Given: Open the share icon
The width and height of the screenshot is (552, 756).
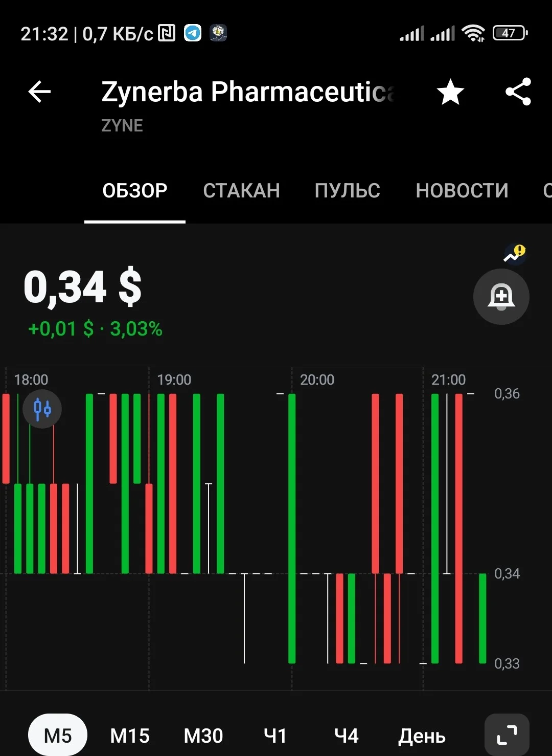Looking at the screenshot, I should 518,92.
